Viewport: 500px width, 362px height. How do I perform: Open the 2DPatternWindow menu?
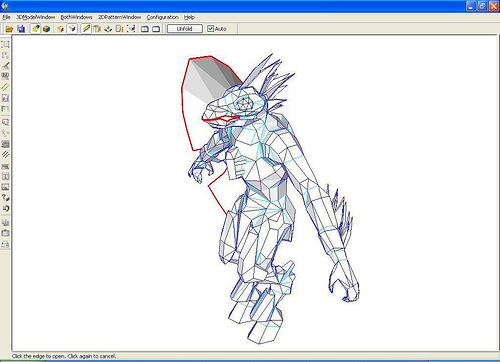pyautogui.click(x=119, y=17)
